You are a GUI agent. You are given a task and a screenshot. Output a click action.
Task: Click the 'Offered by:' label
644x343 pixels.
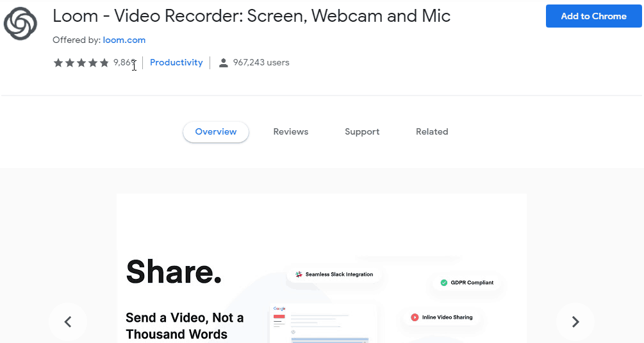coord(76,40)
